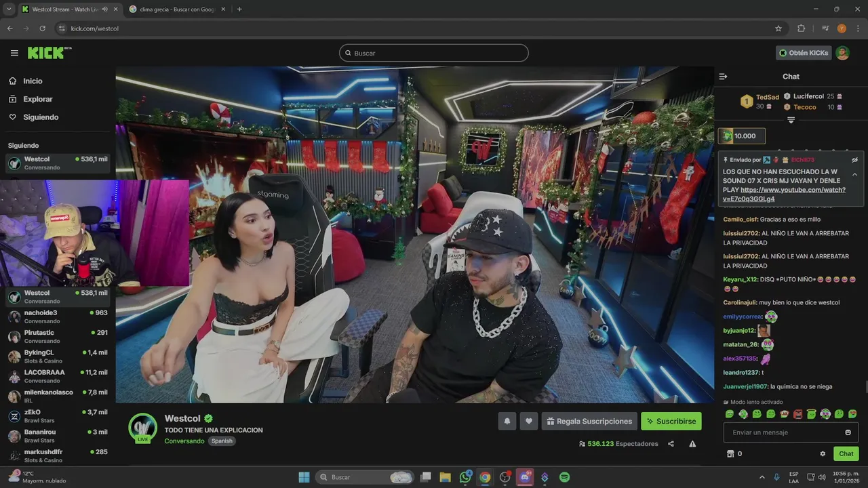The height and width of the screenshot is (488, 868).
Task: Click the 10.000 KICKs gift badge
Action: coord(742,136)
